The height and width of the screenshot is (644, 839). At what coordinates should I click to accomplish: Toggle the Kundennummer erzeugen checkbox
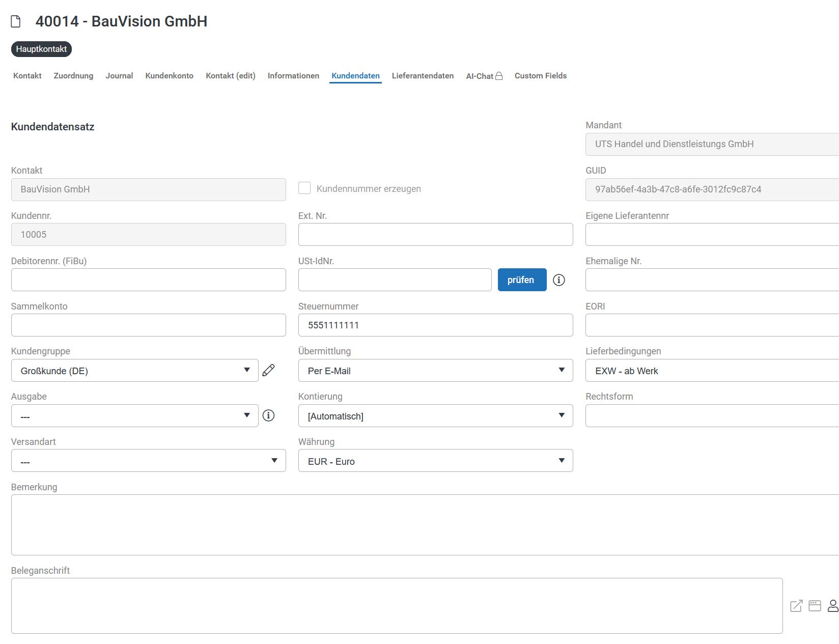tap(304, 188)
